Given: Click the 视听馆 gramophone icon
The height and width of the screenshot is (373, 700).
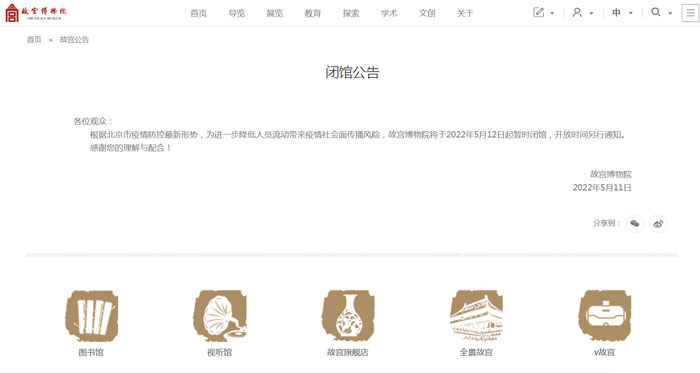Looking at the screenshot, I should (x=220, y=316).
